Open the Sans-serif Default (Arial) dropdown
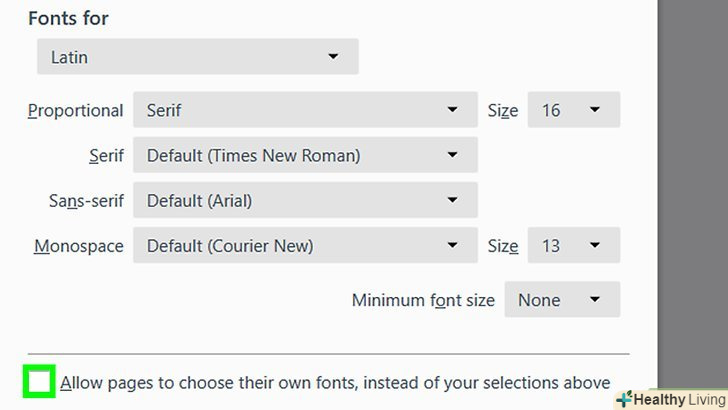 (305, 200)
